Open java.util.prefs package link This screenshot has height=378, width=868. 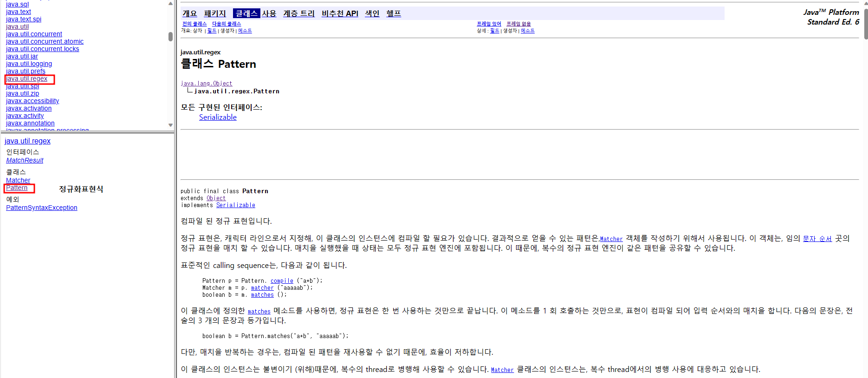click(26, 71)
